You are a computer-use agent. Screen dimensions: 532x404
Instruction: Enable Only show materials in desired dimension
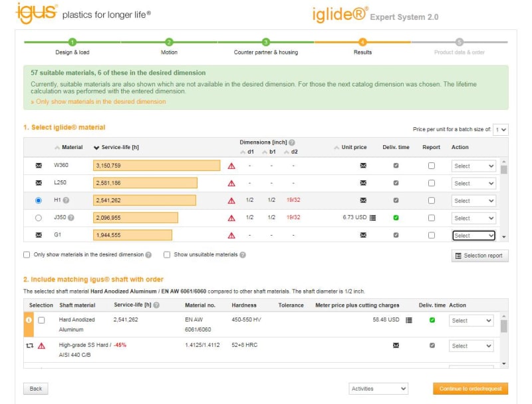(x=27, y=255)
